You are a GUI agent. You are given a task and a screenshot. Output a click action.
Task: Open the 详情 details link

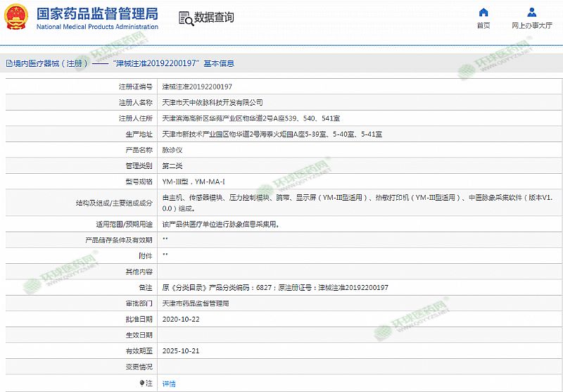169,384
